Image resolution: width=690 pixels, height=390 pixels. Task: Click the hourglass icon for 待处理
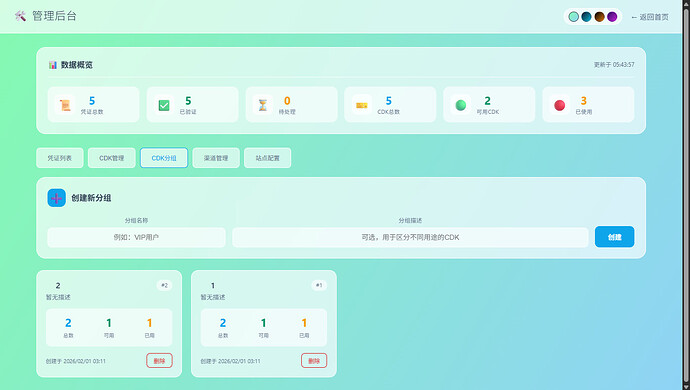point(263,105)
